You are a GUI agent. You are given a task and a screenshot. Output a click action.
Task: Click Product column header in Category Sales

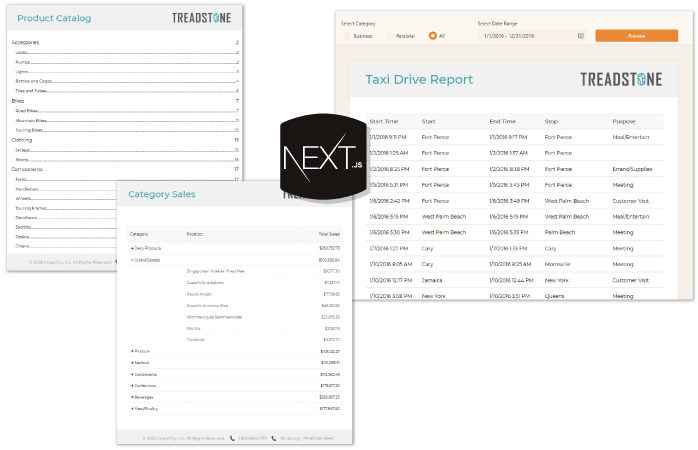195,234
